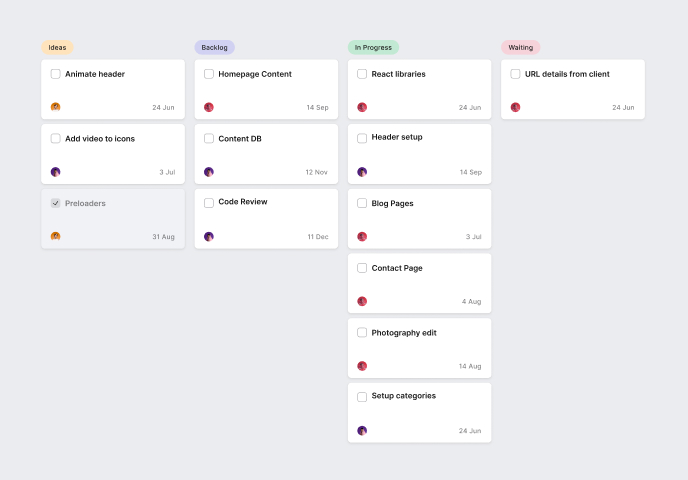Check the Content DB task checkbox

(x=209, y=139)
